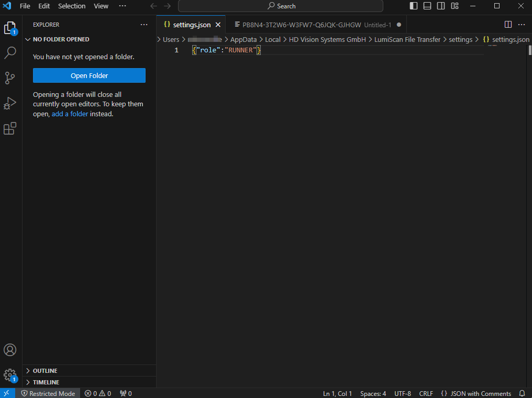Viewport: 532px width, 398px height.
Task: Click the EXPLORER panel title
Action: (x=46, y=25)
